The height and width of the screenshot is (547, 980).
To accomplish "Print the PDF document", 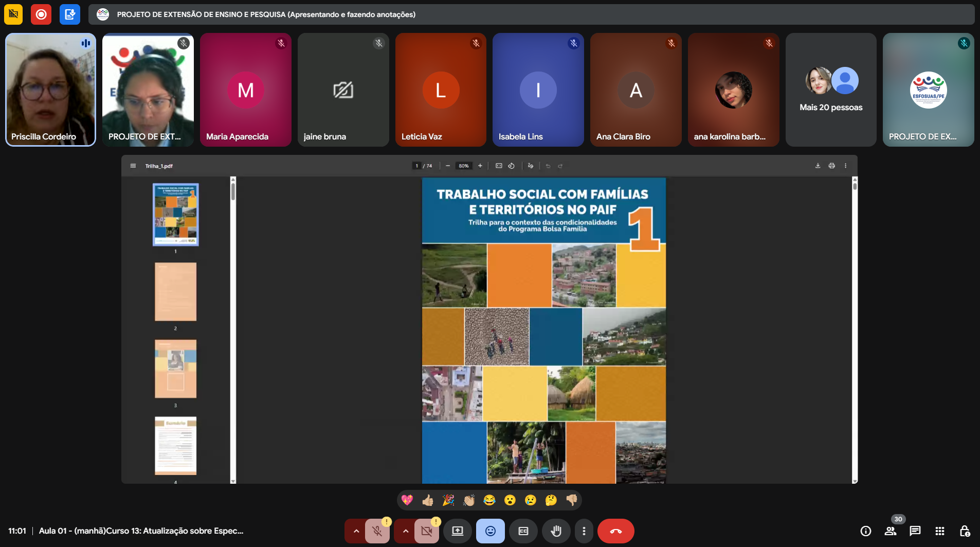I will tap(831, 166).
